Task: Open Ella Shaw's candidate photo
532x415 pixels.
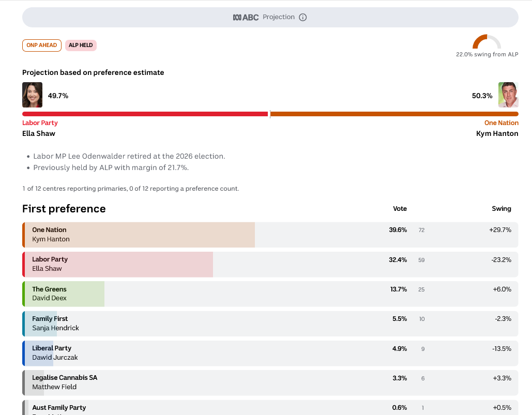Action: [x=32, y=95]
